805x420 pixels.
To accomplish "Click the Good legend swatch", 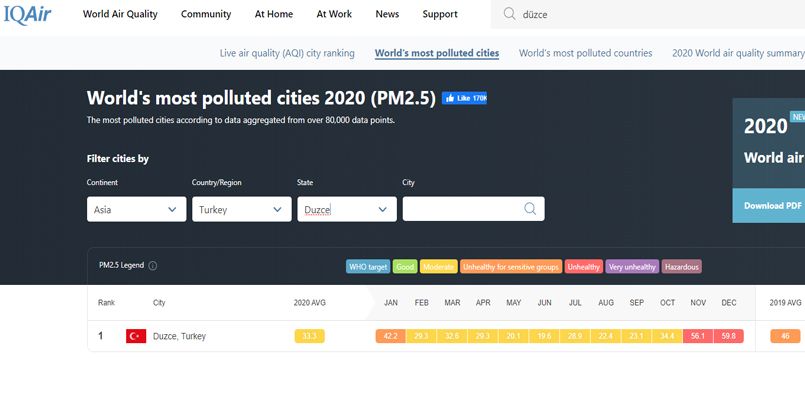I will (x=405, y=266).
